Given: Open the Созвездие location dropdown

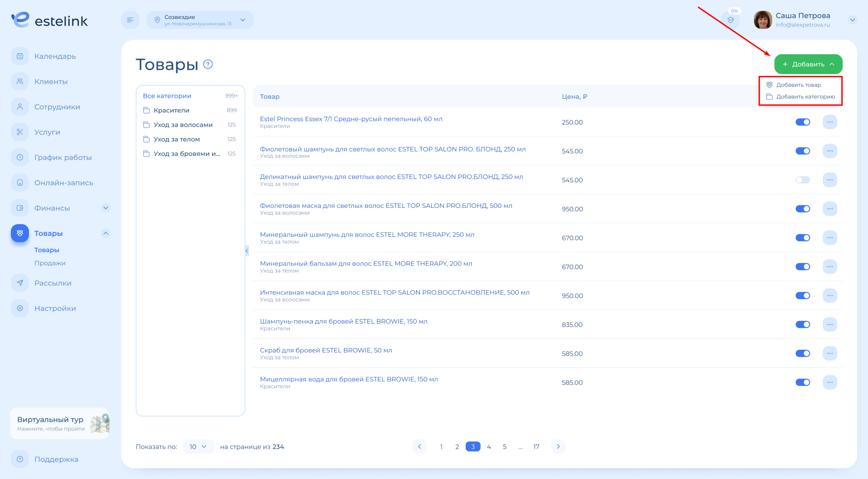Looking at the screenshot, I should (x=200, y=20).
